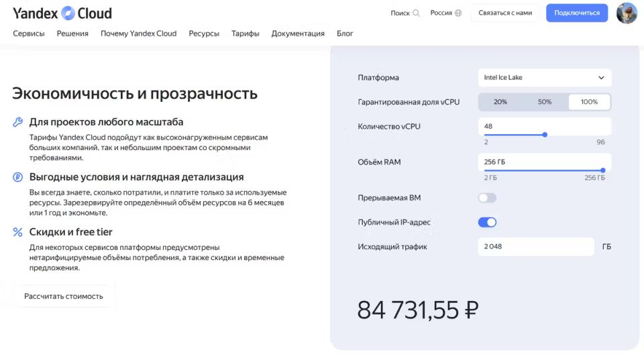Image resolution: width=644 pixels, height=360 pixels.
Task: Open the Тарифы menu item
Action: (x=246, y=34)
